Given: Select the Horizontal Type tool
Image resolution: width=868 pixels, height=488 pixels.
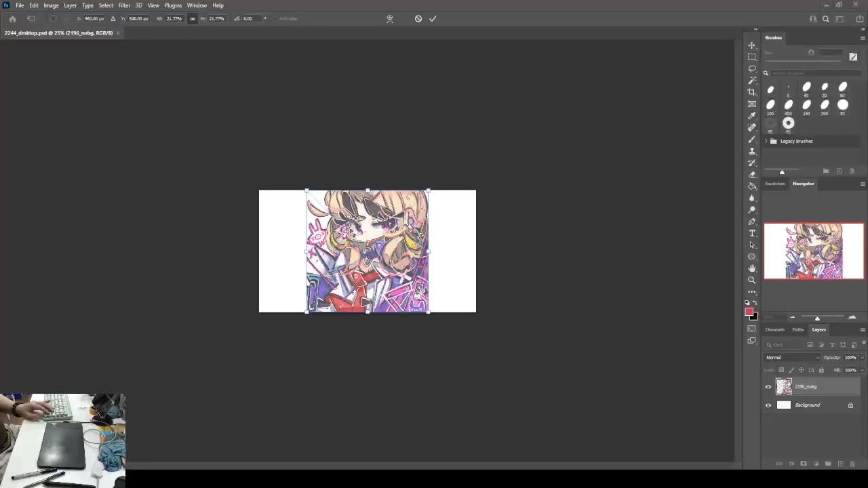Looking at the screenshot, I should click(751, 233).
